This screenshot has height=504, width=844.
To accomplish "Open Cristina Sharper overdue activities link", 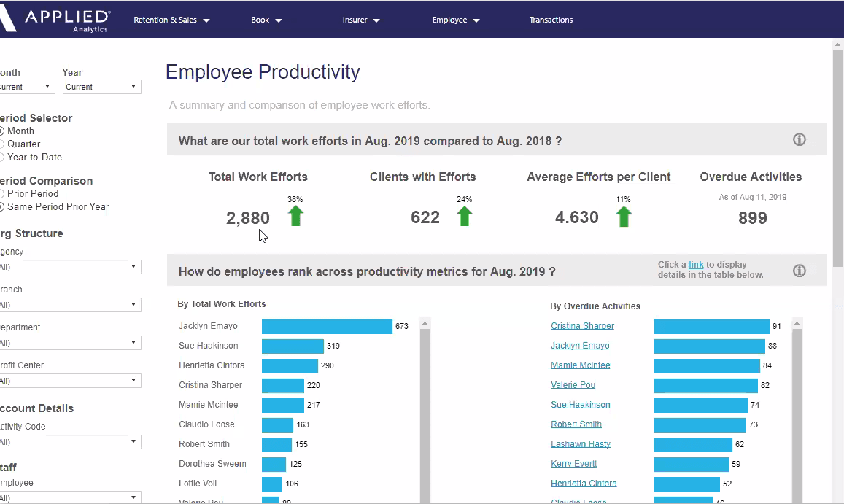I will coord(582,326).
